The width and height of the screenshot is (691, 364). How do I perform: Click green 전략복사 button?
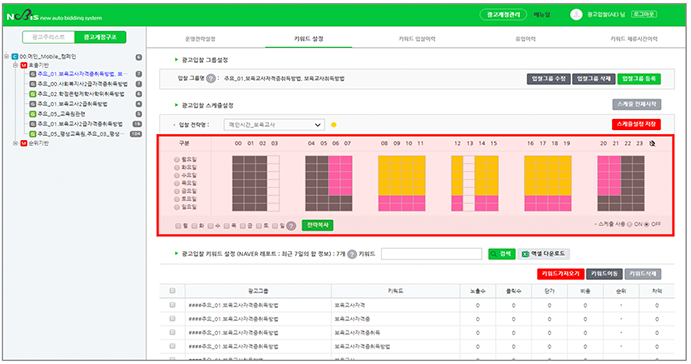point(317,225)
